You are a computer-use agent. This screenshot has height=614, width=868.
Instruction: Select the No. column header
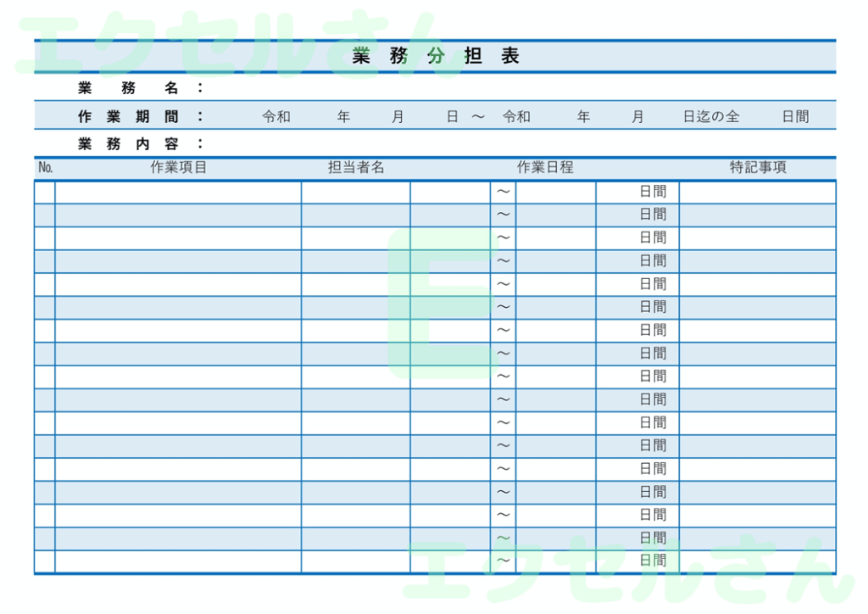click(x=44, y=167)
